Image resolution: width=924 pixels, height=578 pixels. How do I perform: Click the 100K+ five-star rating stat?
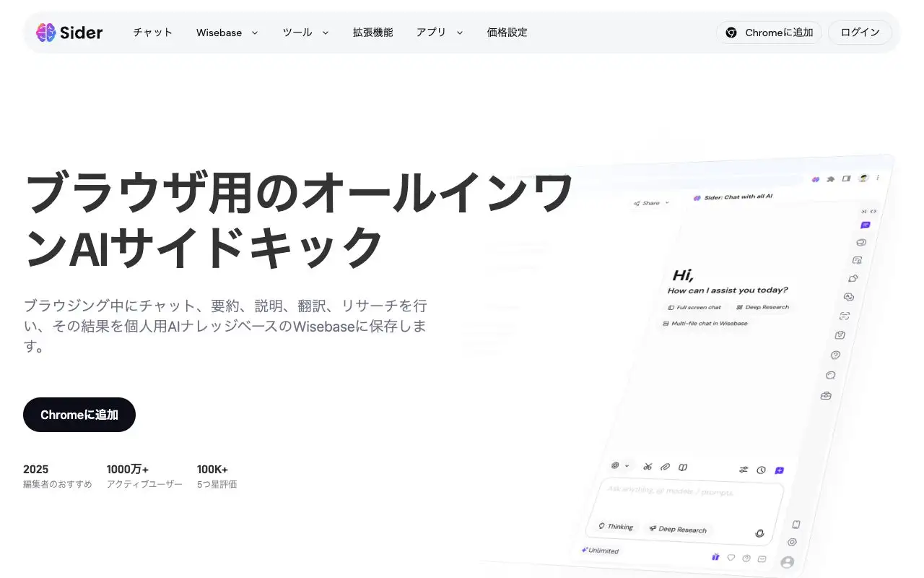217,476
